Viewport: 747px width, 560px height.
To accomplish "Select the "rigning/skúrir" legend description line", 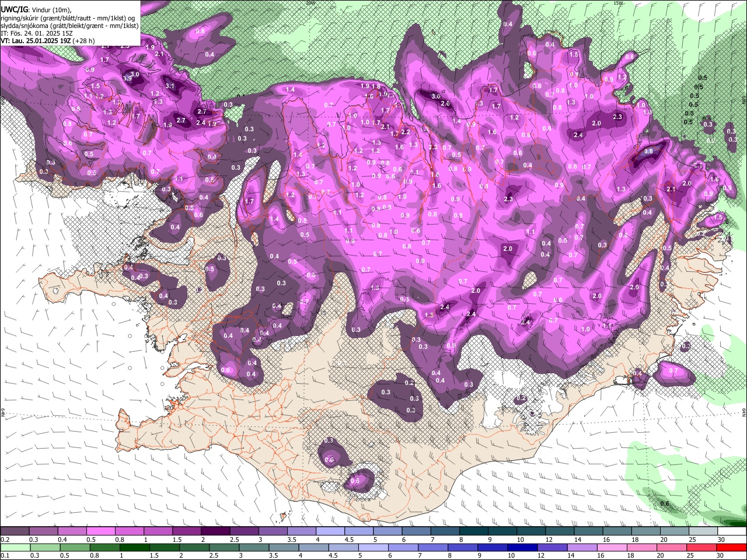I will click(x=68, y=18).
